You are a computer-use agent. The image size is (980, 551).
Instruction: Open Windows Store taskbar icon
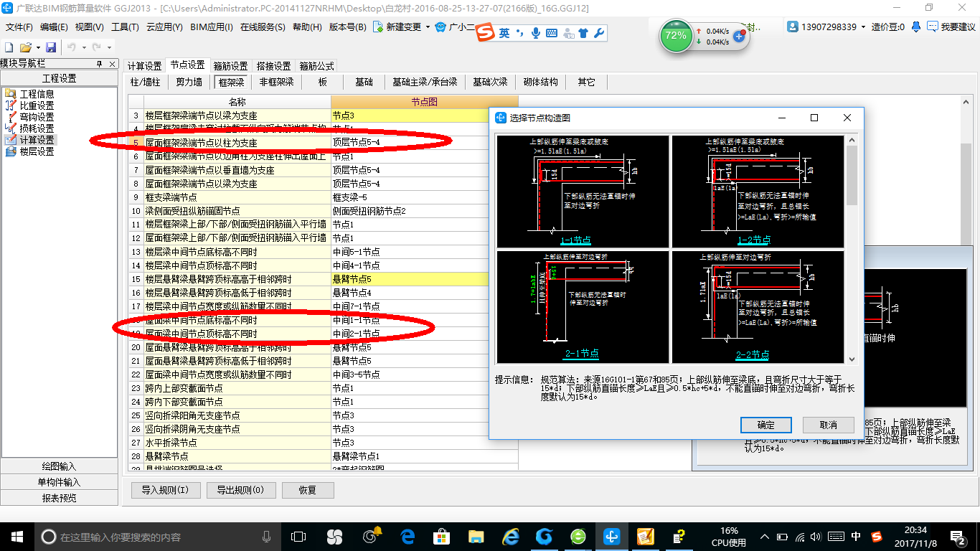(442, 536)
